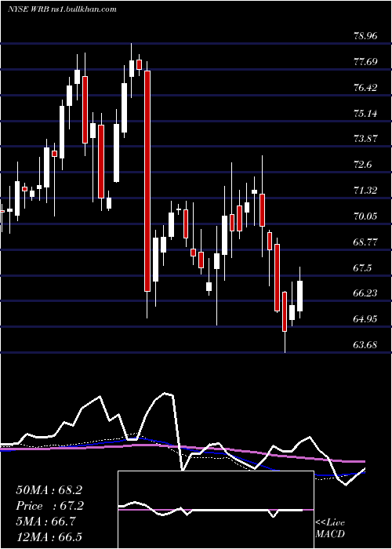Select the 64.95 price axis label

click(365, 319)
